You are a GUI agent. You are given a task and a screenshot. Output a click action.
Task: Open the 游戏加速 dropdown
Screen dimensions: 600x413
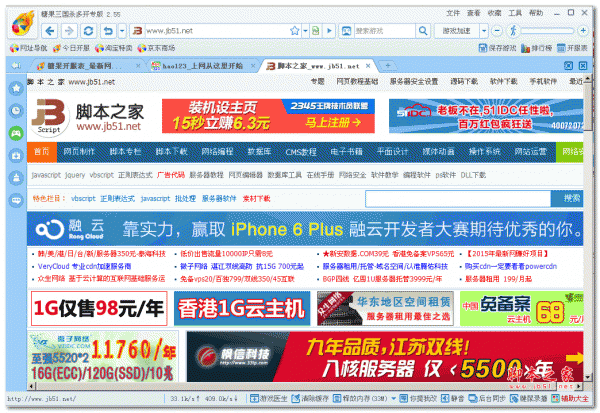tap(484, 31)
